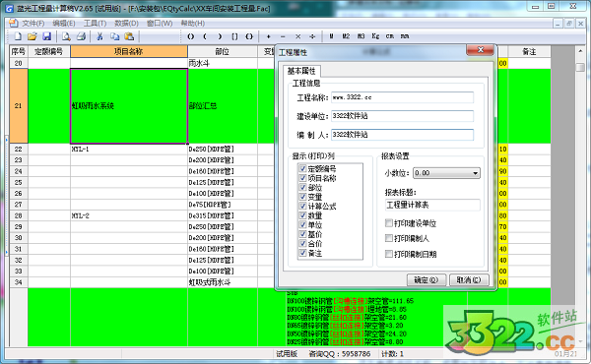Toggle the 合价 column checkbox
This screenshot has width=591, height=364.
tap(302, 244)
